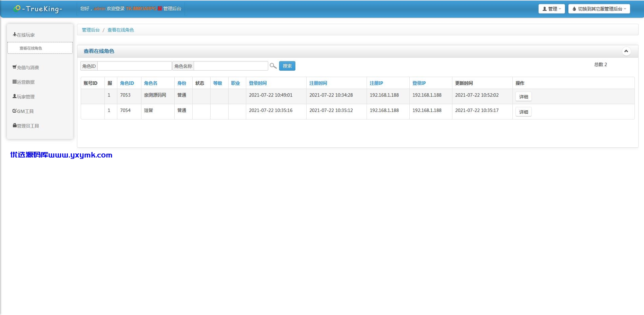
Task: Open 切换到其它服管理后台 dropdown
Action: 599,9
